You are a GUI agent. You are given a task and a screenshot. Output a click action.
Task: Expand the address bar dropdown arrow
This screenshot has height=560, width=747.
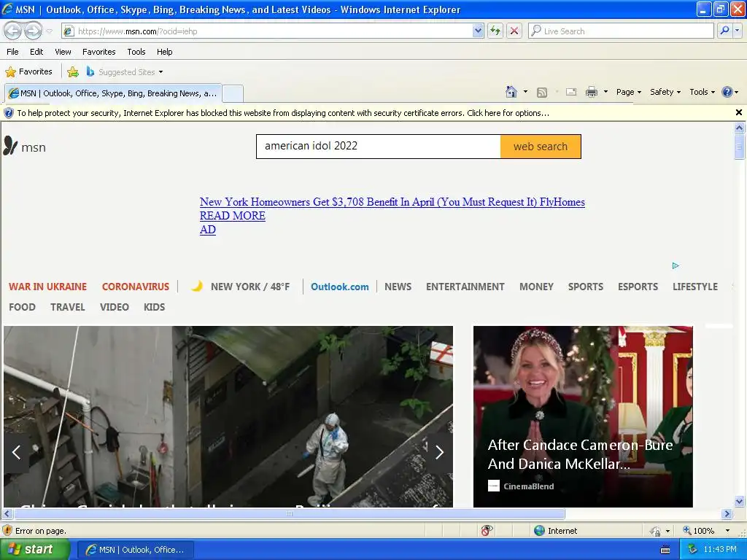478,31
